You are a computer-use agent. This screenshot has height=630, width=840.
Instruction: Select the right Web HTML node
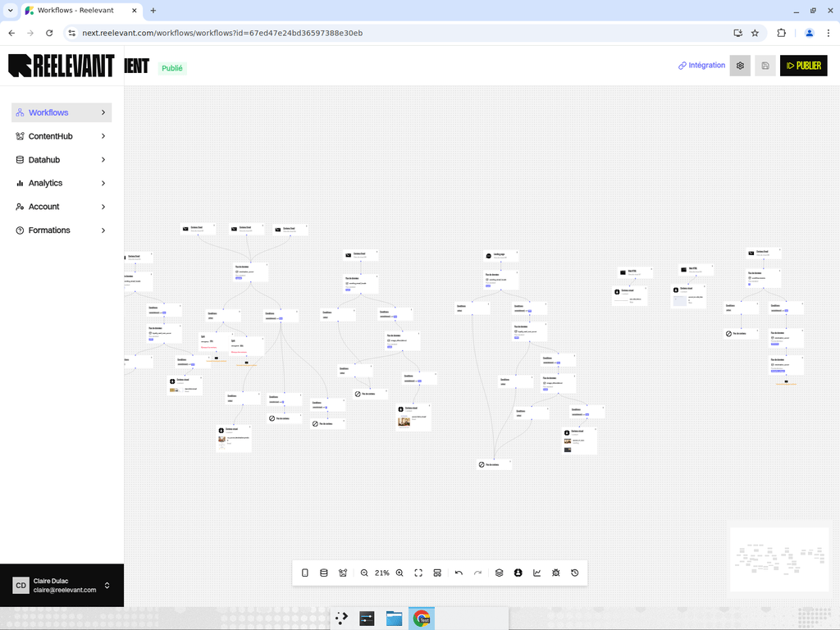696,270
